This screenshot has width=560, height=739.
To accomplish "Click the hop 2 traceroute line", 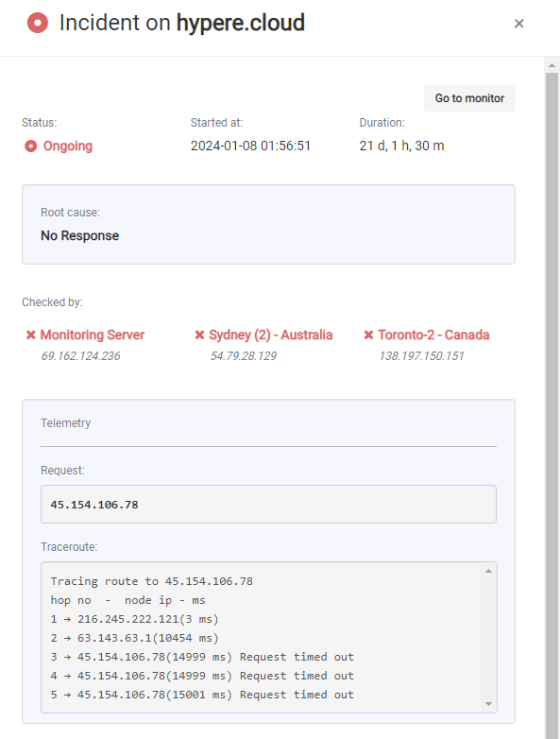I will point(135,638).
